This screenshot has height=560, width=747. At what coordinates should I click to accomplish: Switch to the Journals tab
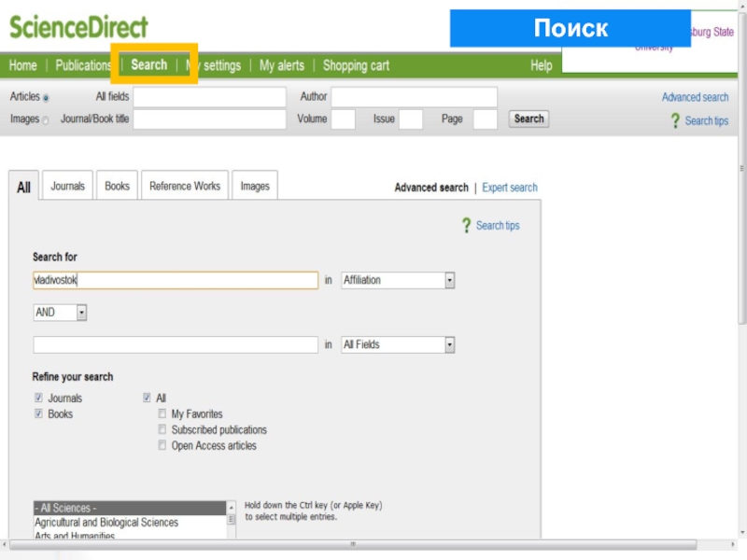click(67, 186)
